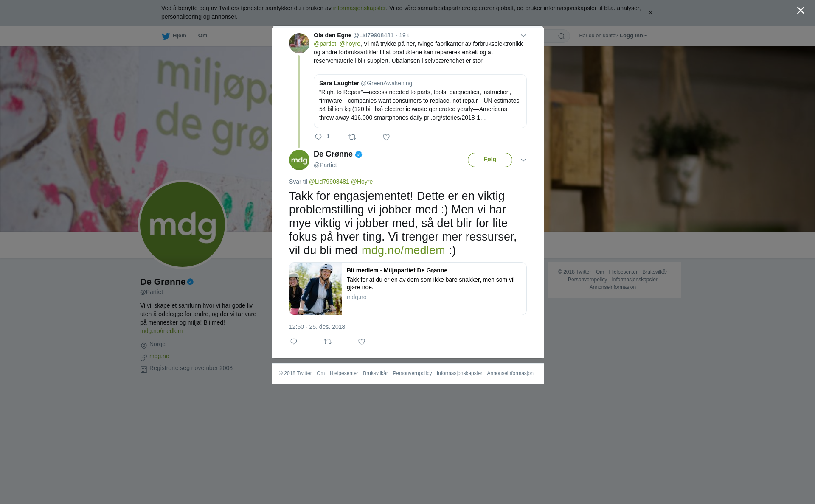Go to Hjem in the navigation bar
Image resolution: width=815 pixels, height=504 pixels.
pos(174,36)
